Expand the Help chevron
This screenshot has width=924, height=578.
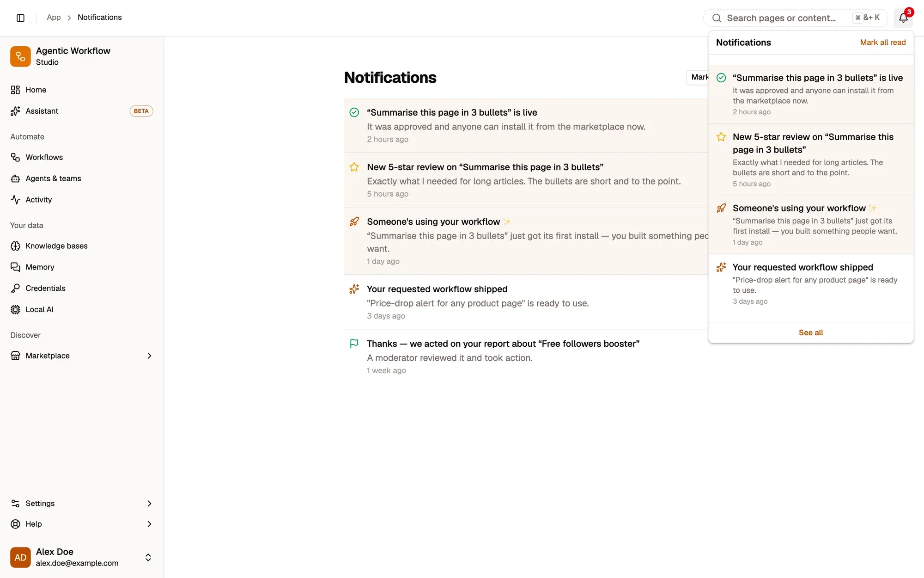point(149,524)
